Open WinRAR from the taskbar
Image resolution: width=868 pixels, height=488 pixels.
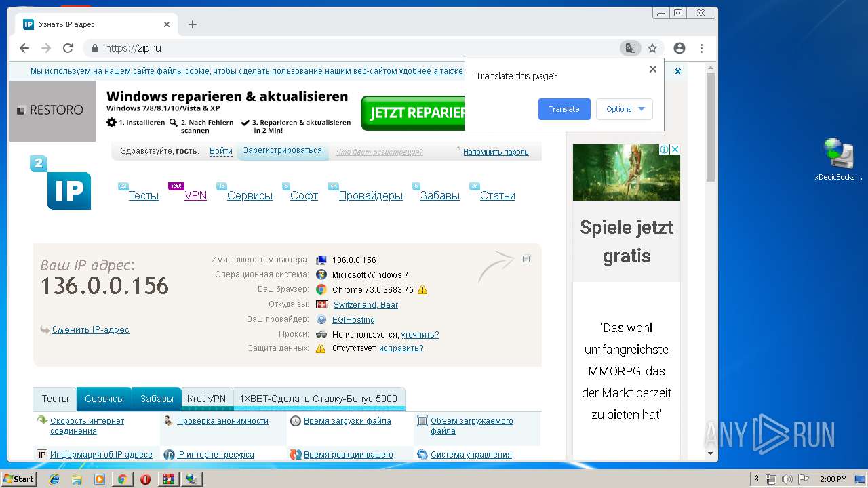point(168,479)
